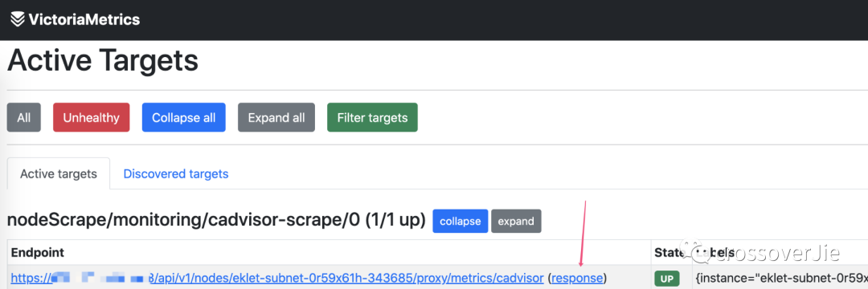The height and width of the screenshot is (289, 868).
Task: Open the green Filter targets button
Action: pyautogui.click(x=373, y=118)
